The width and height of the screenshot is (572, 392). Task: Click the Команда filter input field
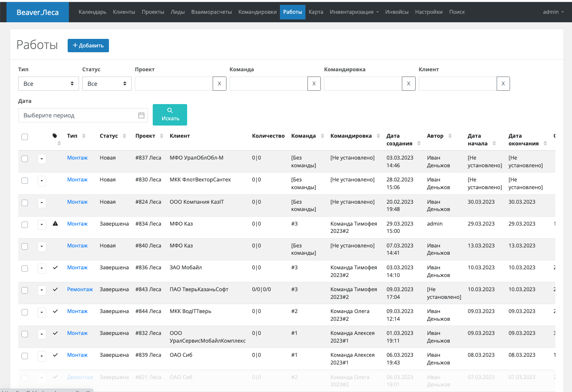click(269, 84)
